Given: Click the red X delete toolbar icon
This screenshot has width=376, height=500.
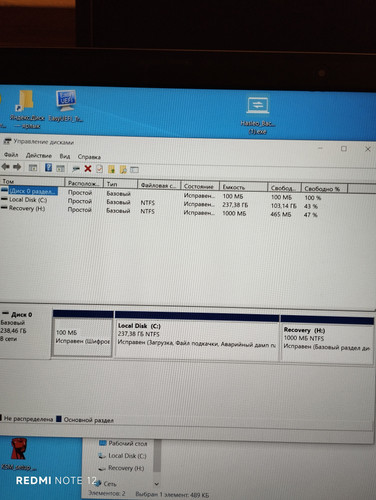Looking at the screenshot, I should 88,169.
